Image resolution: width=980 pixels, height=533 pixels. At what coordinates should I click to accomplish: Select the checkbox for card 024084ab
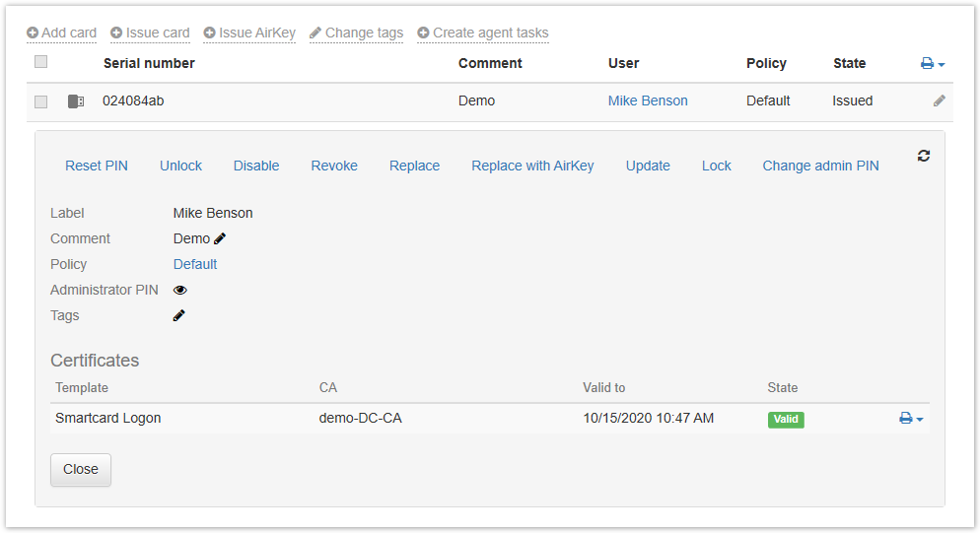(x=40, y=100)
